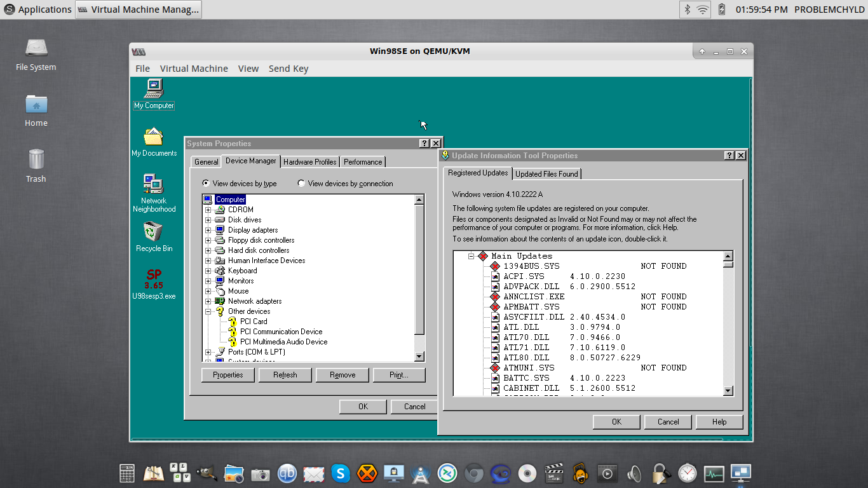Viewport: 868px width, 488px height.
Task: Click the Bluetooth tray icon
Action: click(687, 10)
